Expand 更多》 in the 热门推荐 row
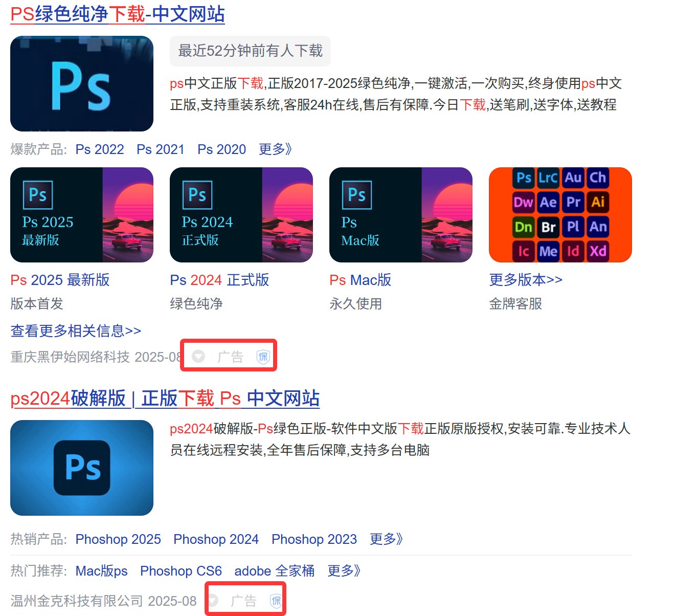Screen dimensions: 674x616 [344, 571]
